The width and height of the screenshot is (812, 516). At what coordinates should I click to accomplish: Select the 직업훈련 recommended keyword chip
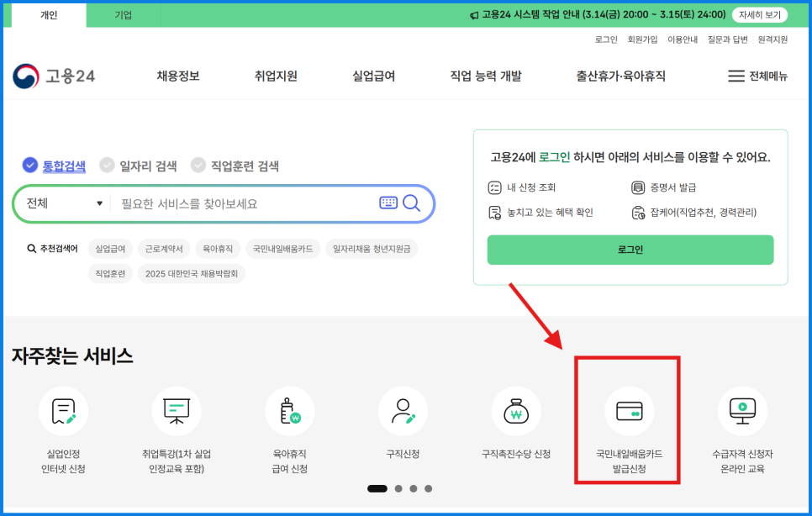coord(110,274)
